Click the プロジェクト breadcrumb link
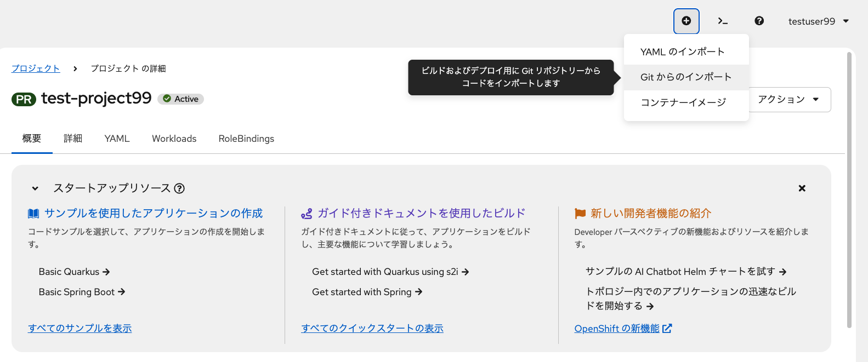The width and height of the screenshot is (868, 362). 36,68
